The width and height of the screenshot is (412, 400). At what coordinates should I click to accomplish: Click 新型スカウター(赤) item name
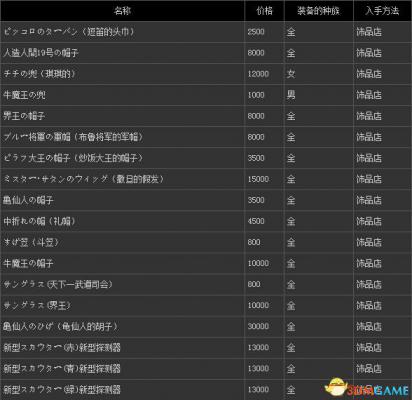click(x=62, y=347)
